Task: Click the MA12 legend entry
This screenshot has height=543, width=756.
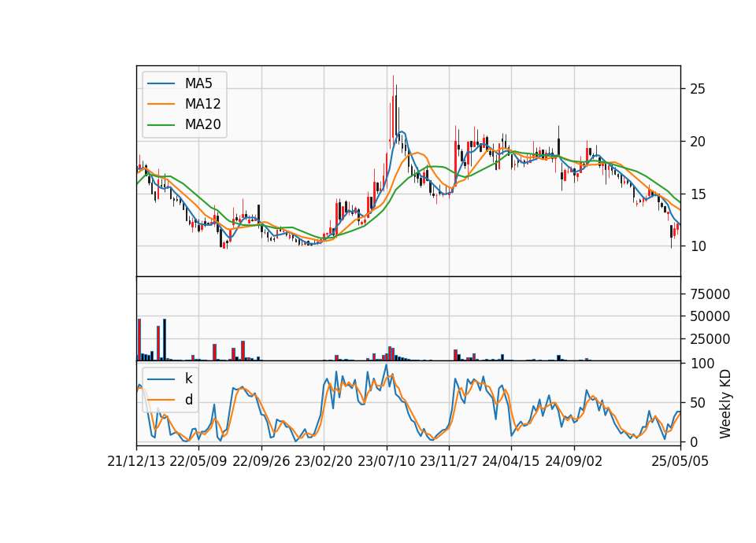Action: [183, 104]
